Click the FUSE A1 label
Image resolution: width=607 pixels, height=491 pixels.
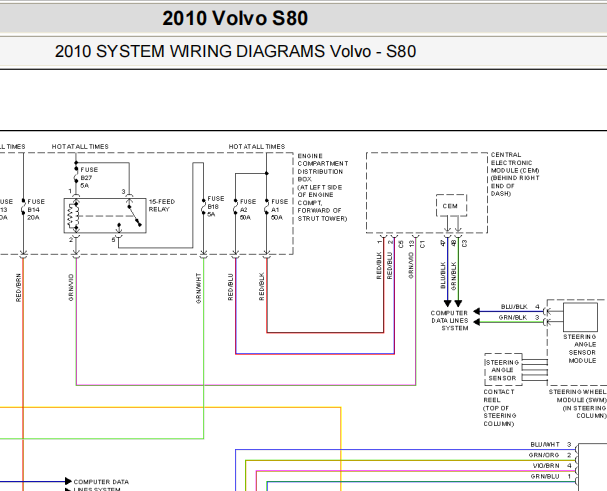coord(279,209)
